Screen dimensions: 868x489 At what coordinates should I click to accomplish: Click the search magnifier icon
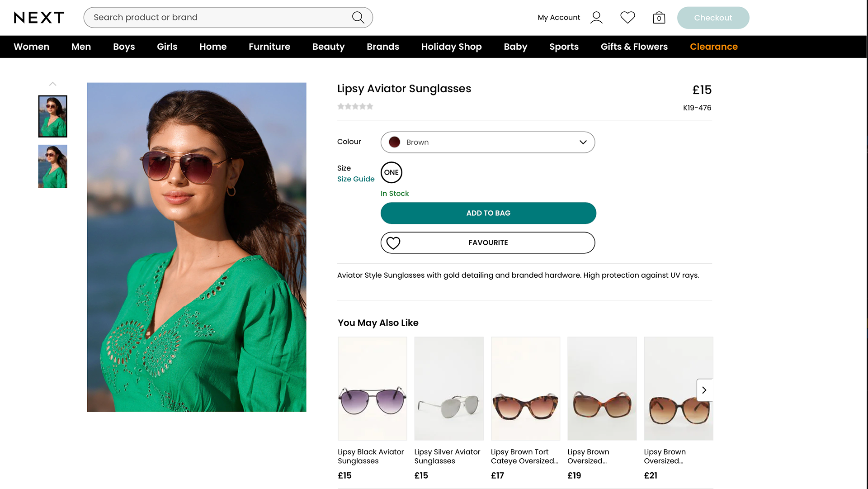(x=358, y=17)
